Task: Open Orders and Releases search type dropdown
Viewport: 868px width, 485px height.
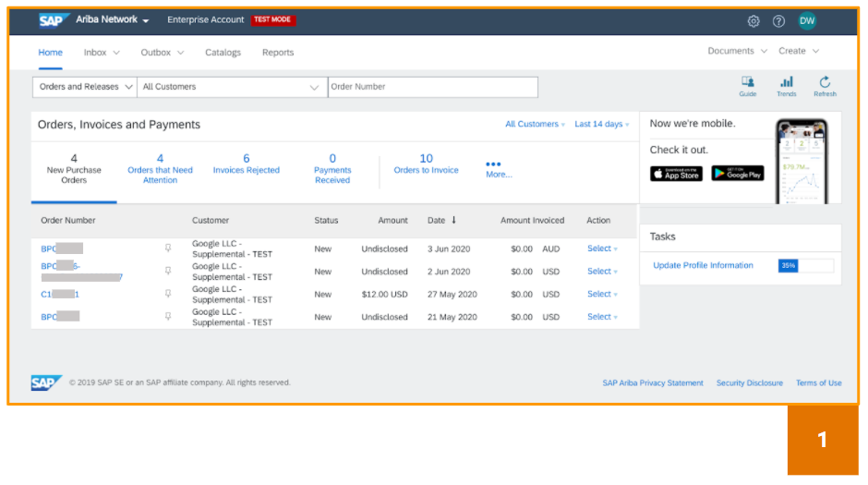Action: [x=85, y=87]
